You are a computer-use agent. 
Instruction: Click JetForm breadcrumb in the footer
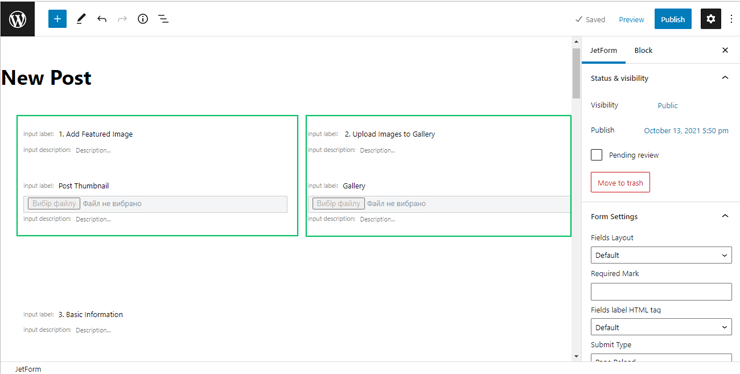(x=28, y=369)
